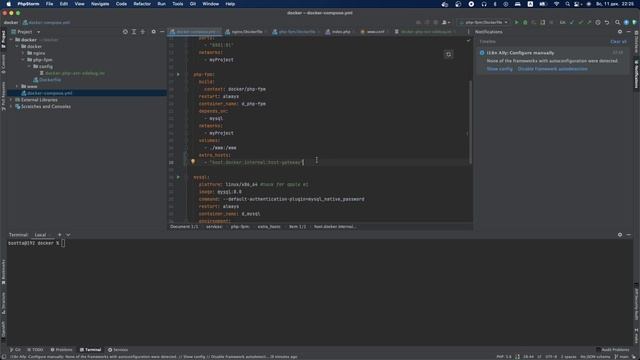Toggle Database side stripe button
The height and width of the screenshot is (360, 640).
(x=636, y=43)
